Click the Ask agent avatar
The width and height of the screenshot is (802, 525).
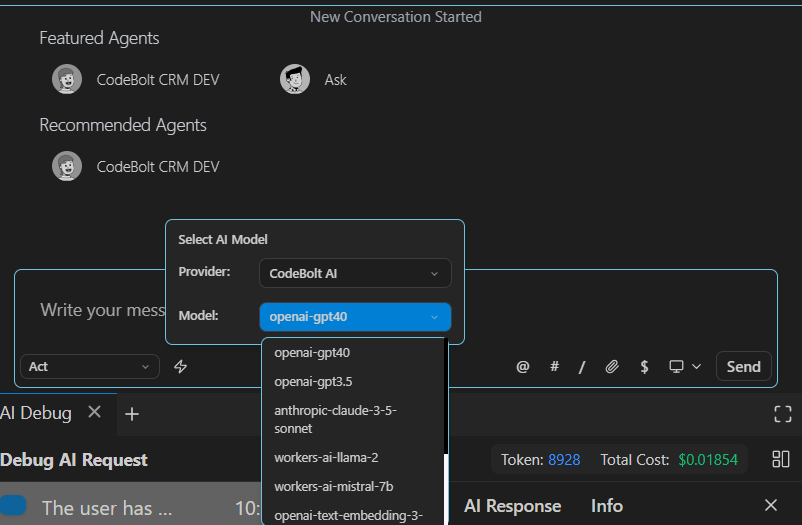(295, 79)
